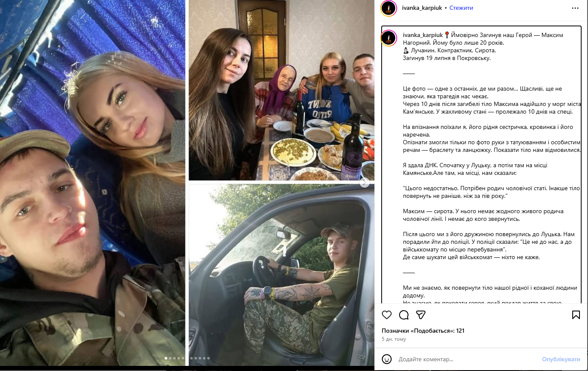Open the emoji picker beside the comment field
The width and height of the screenshot is (588, 371).
(x=387, y=359)
